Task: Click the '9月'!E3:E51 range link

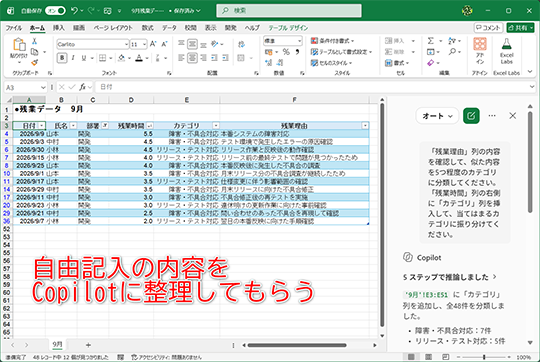Action: click(x=426, y=295)
